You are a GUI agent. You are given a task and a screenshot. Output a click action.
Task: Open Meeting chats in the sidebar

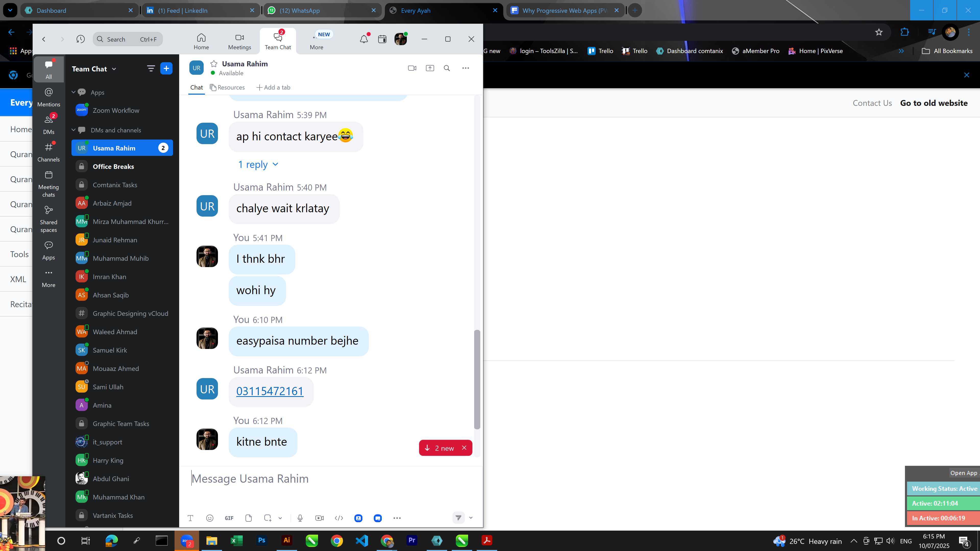[x=49, y=184]
